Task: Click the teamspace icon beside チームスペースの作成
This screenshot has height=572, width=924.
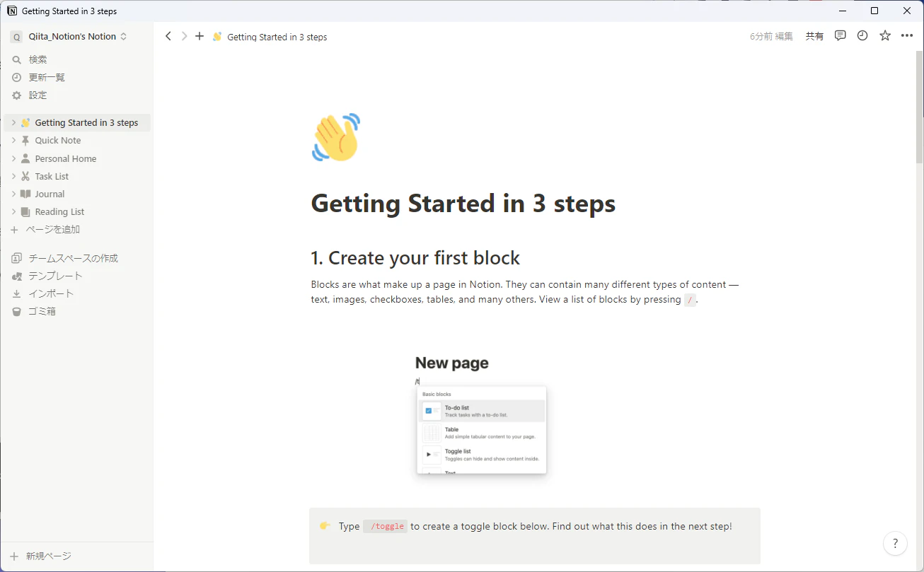Action: [17, 258]
